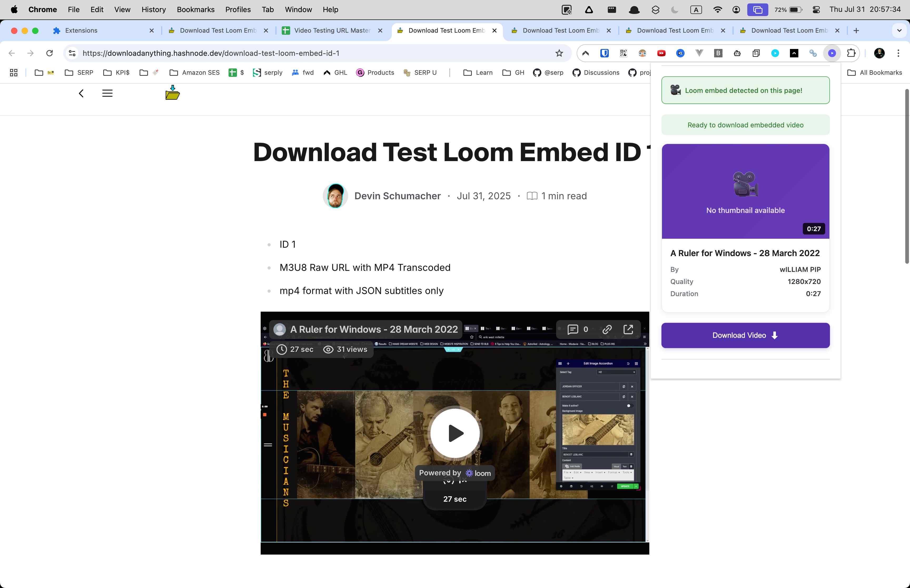910x588 pixels.
Task: Click the back chevron next to the hamburger menu
Action: point(81,93)
